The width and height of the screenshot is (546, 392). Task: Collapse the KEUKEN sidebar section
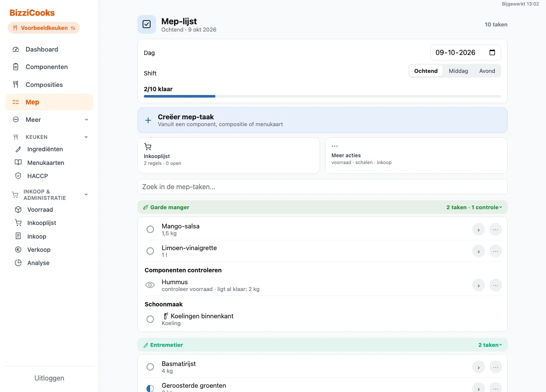49,137
